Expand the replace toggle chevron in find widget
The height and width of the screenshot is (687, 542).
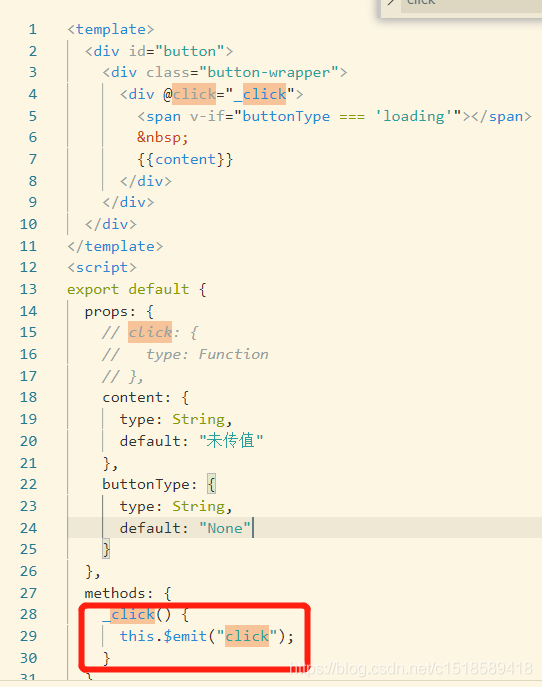(x=391, y=3)
